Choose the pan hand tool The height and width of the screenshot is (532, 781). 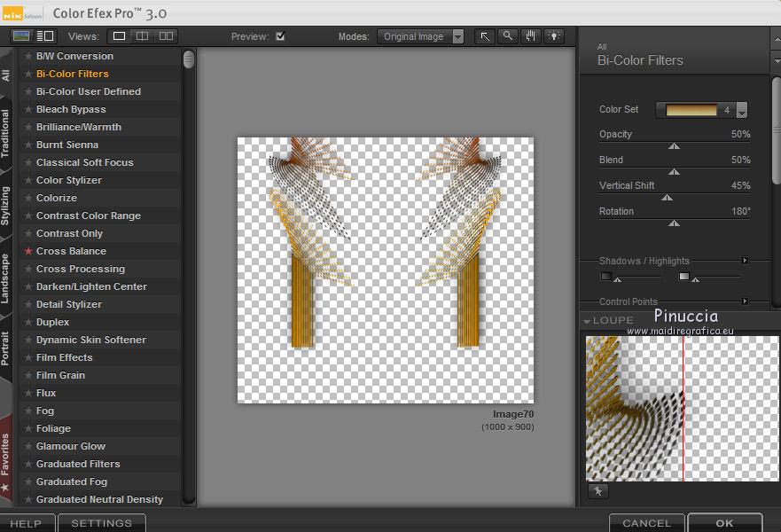click(x=531, y=36)
